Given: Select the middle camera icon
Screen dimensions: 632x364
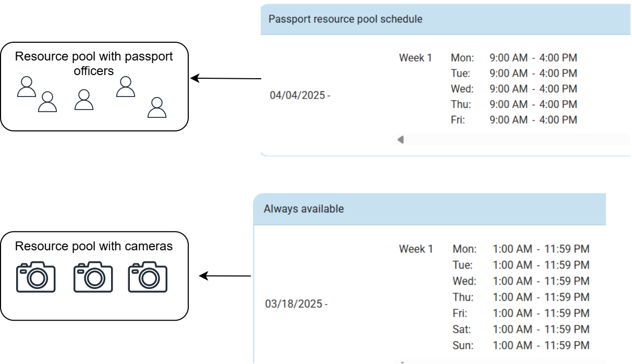Looking at the screenshot, I should point(93,277).
